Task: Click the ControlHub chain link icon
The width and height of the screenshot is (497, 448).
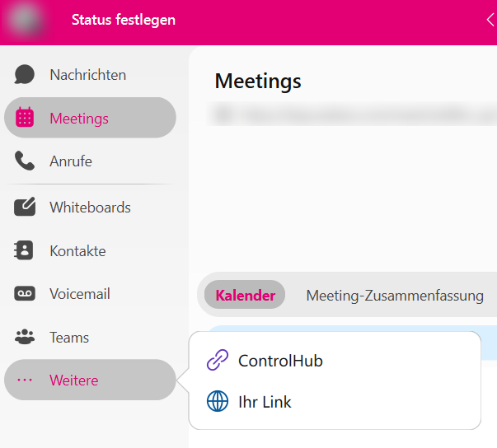Action: click(217, 361)
